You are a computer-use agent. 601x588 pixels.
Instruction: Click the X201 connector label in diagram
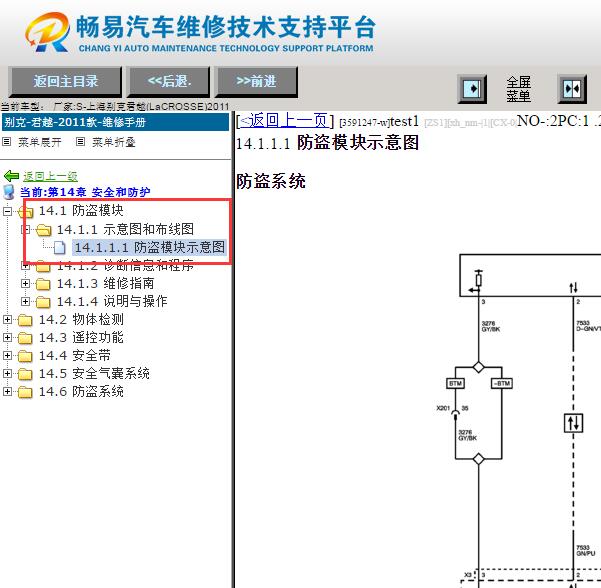pyautogui.click(x=443, y=408)
